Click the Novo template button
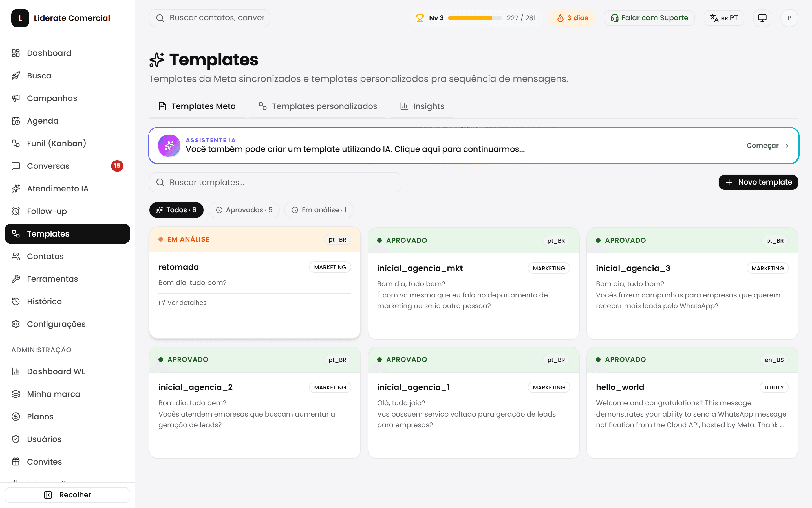The width and height of the screenshot is (812, 508). click(758, 182)
